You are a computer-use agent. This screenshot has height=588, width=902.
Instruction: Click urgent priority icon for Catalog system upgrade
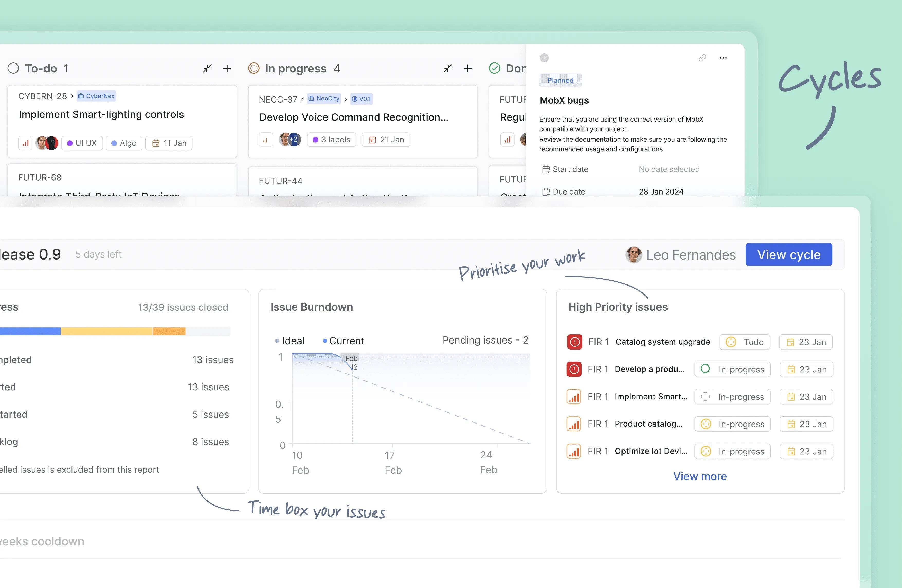click(x=575, y=342)
